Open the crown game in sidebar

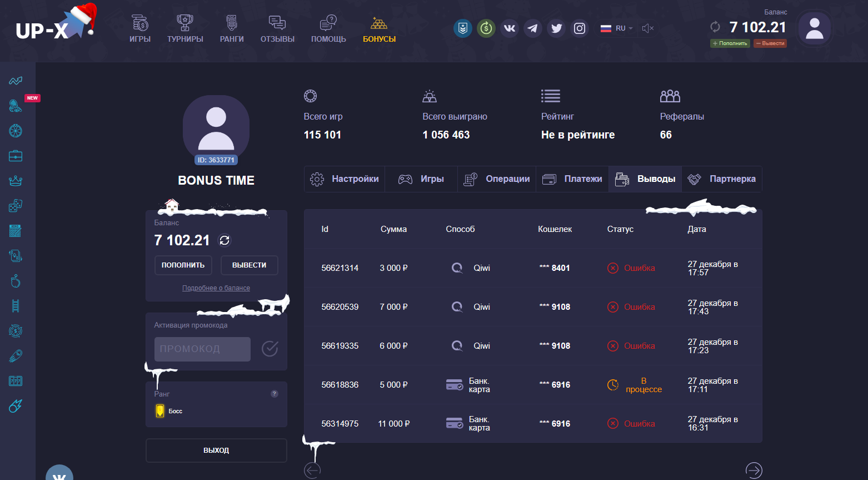(16, 181)
